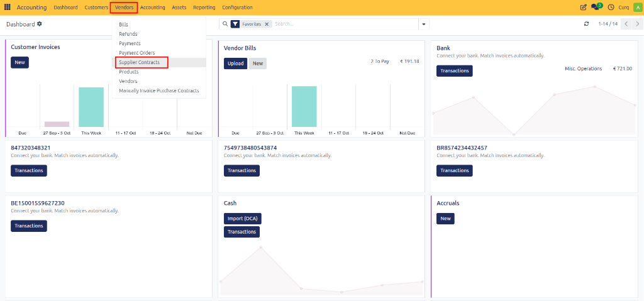Go to previous page arrow
The height and width of the screenshot is (301, 644).
pyautogui.click(x=626, y=25)
